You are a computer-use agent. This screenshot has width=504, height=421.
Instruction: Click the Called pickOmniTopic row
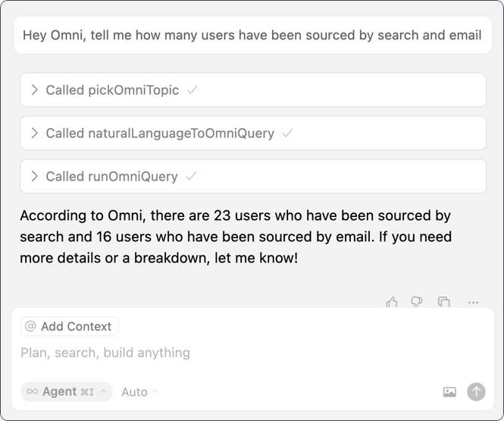[x=253, y=90]
